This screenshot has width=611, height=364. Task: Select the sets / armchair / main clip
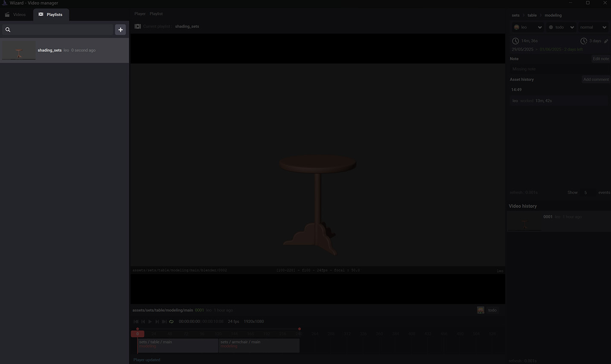(x=259, y=344)
